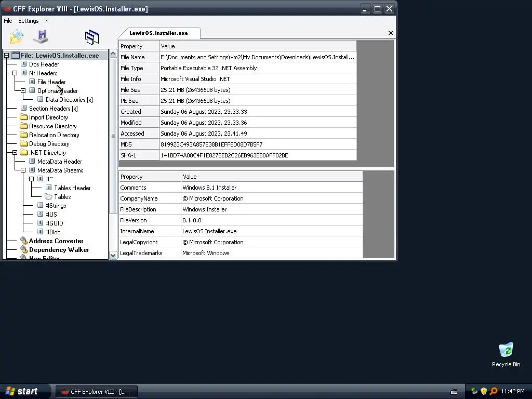
Task: Click the File Name path value
Action: pos(258,57)
